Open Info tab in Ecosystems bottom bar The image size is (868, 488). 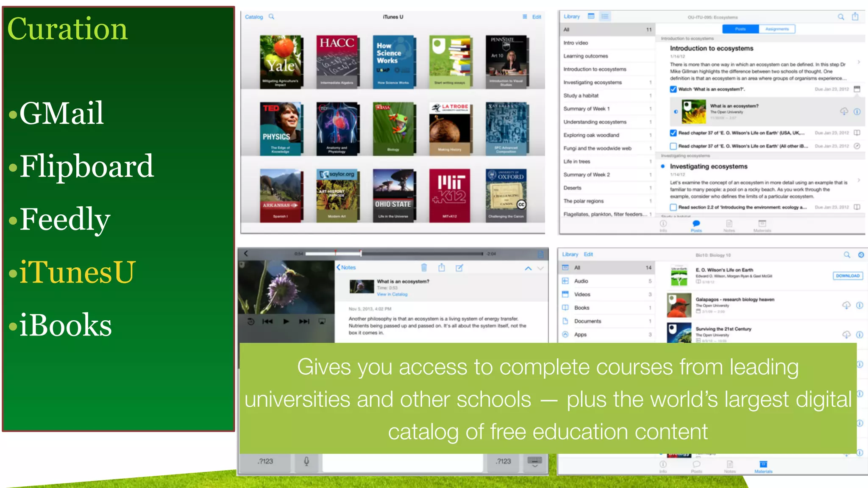[x=663, y=226]
